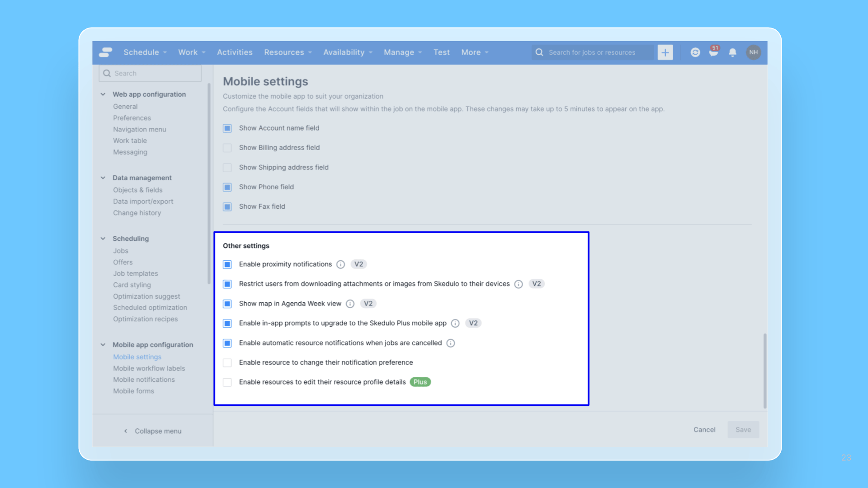Click the Collapse menu arrow icon

pyautogui.click(x=126, y=431)
